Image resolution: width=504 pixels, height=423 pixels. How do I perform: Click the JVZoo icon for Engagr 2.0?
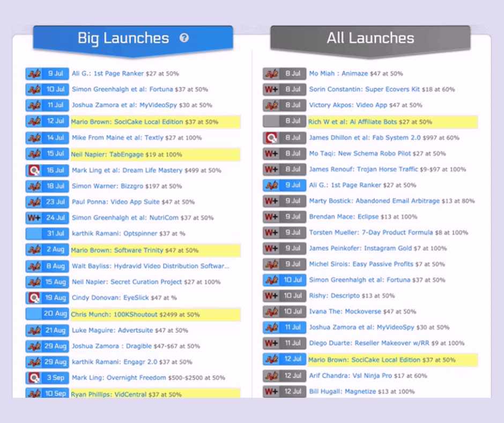34,362
